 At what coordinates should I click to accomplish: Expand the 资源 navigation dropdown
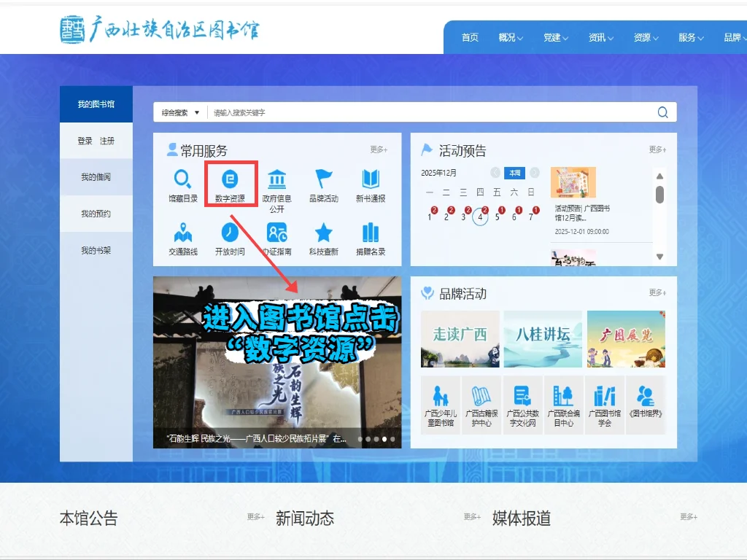[646, 37]
